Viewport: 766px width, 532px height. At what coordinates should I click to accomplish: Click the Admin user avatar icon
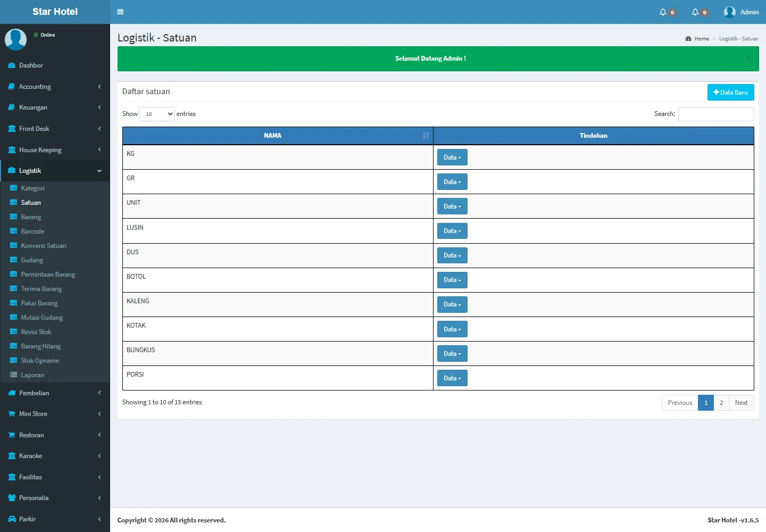[x=730, y=12]
